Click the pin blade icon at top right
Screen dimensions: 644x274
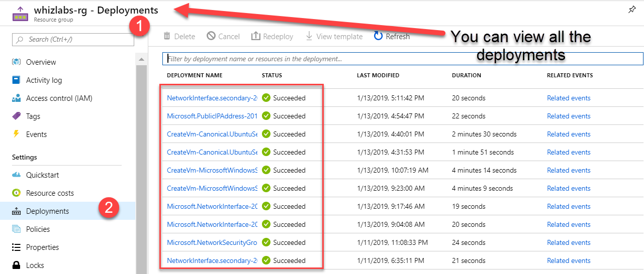coord(632,10)
